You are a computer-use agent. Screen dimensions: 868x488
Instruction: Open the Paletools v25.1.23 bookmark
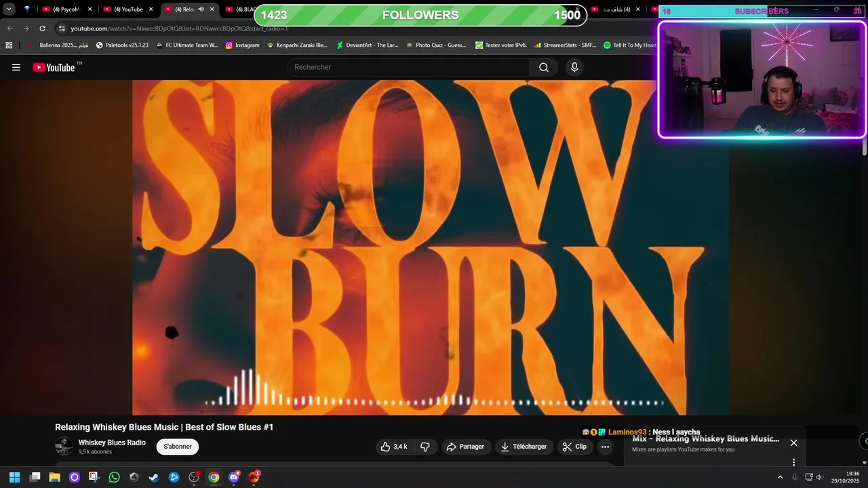tap(122, 45)
